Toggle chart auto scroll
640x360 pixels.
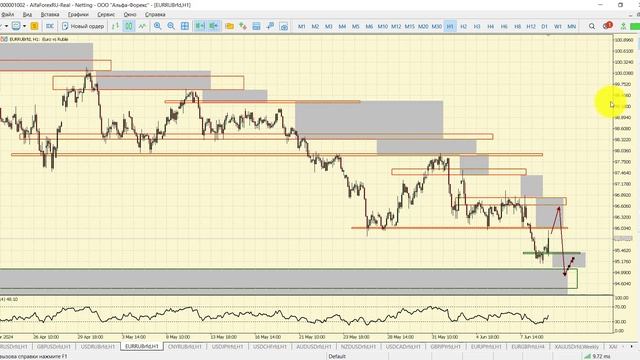click(x=200, y=26)
